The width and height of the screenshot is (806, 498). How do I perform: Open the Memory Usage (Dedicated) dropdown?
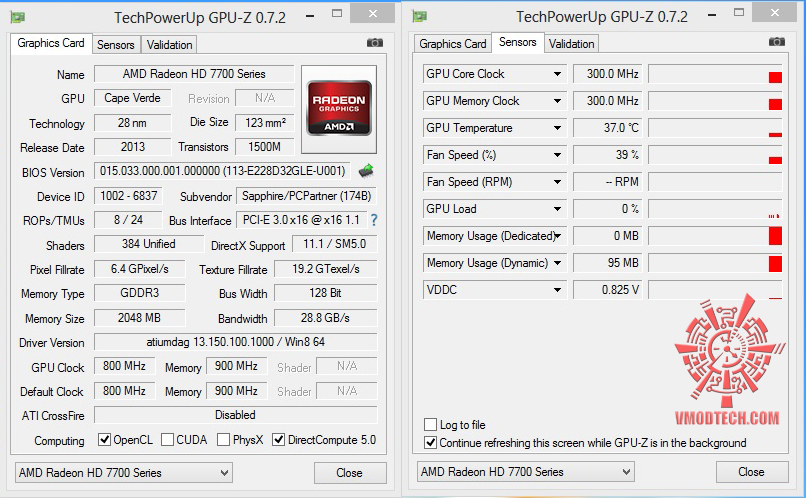(558, 236)
